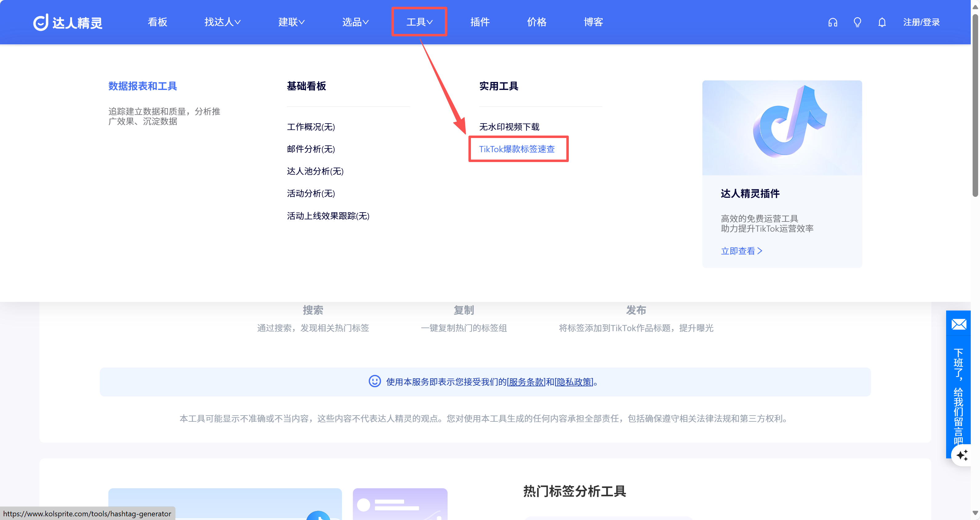Open the sparkle AI assistant button
The width and height of the screenshot is (980, 520).
tap(962, 455)
